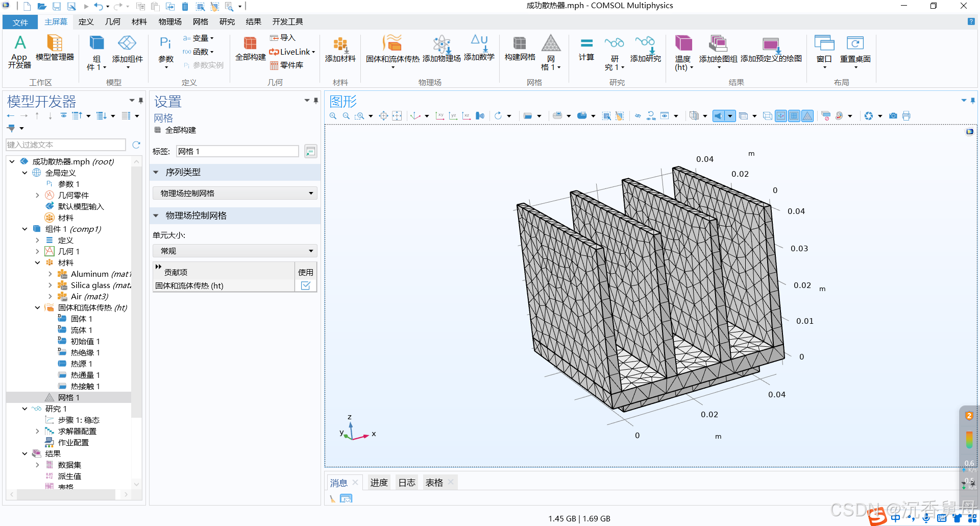This screenshot has height=526, width=980.
Task: Click the model tree filter text box
Action: (66, 145)
